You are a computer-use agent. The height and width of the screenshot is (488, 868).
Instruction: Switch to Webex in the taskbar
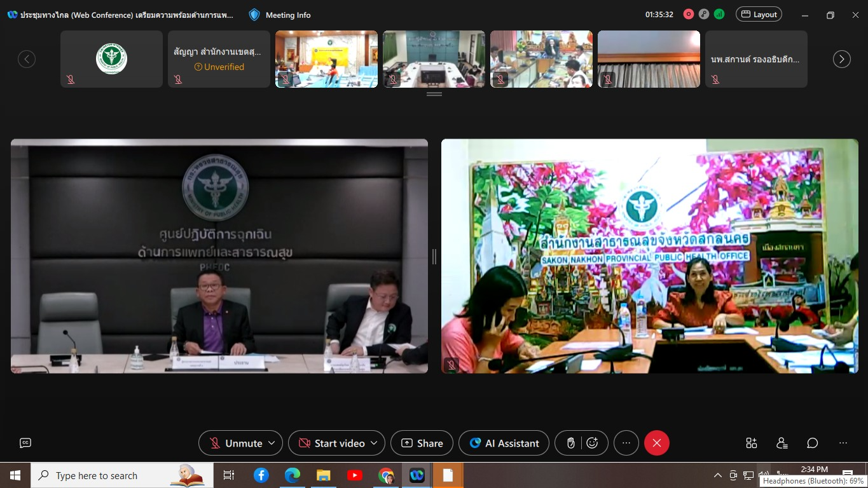pyautogui.click(x=417, y=475)
